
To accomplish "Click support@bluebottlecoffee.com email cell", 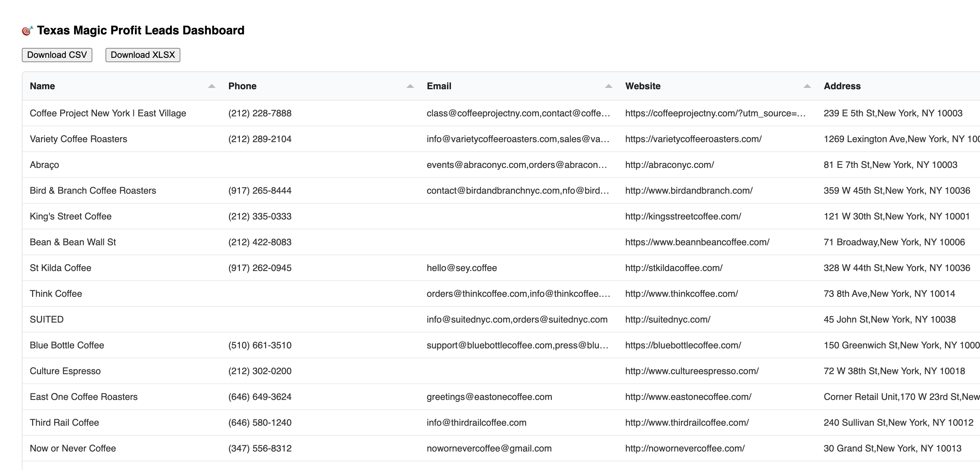I will (x=518, y=345).
